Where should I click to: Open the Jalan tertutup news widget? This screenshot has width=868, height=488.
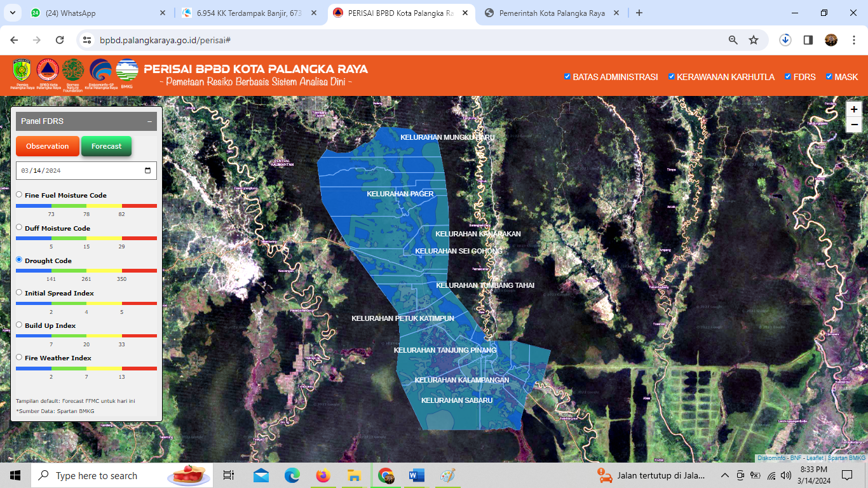point(653,475)
